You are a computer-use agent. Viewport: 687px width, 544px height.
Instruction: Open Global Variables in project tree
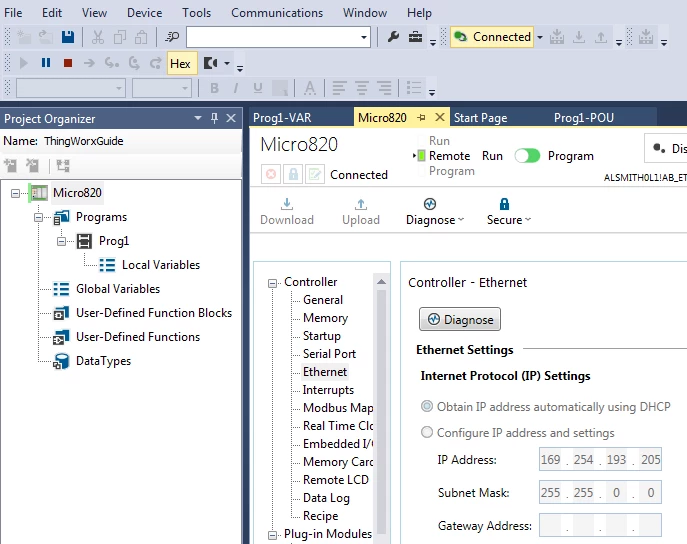point(118,289)
